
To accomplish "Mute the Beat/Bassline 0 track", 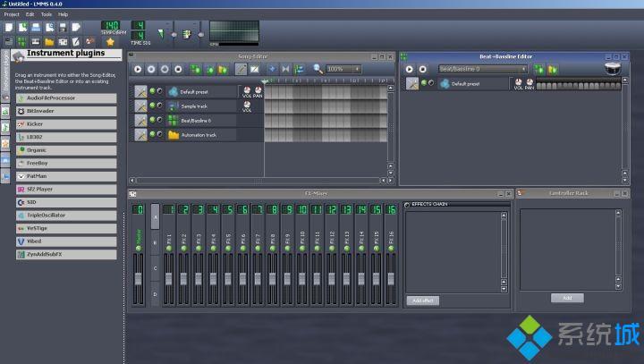I will click(152, 120).
